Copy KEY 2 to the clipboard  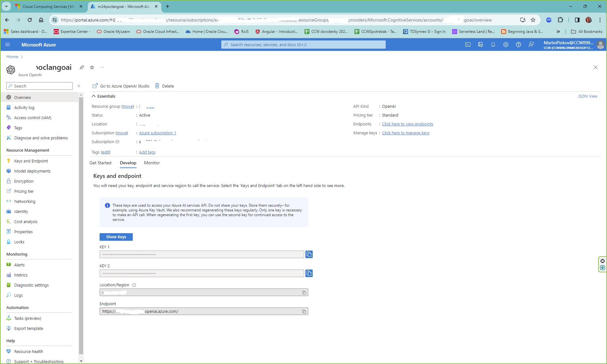click(x=309, y=273)
